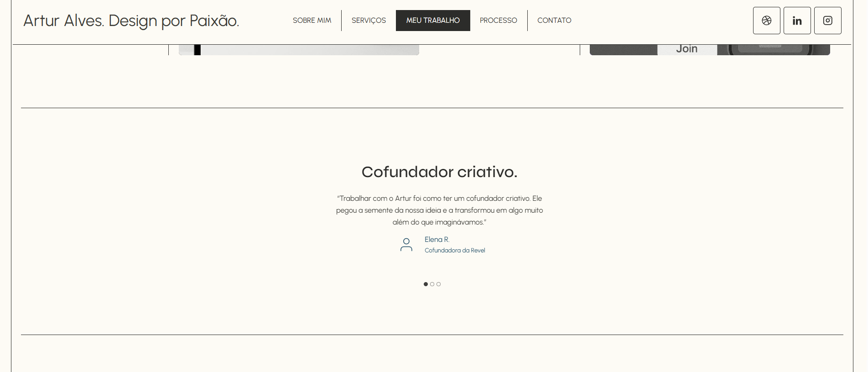Open the left project preview thumbnail
The height and width of the screenshot is (372, 868).
[x=299, y=50]
